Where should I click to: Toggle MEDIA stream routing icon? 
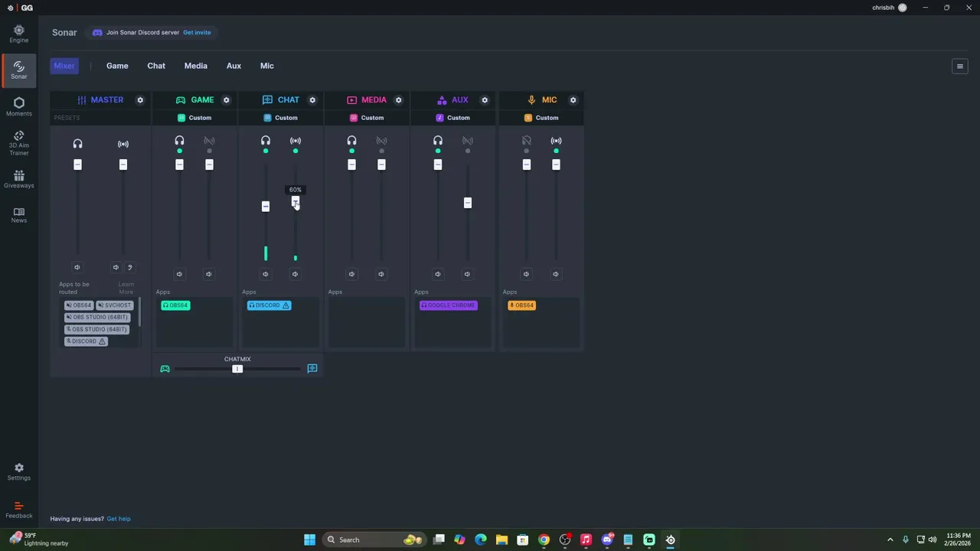[381, 141]
